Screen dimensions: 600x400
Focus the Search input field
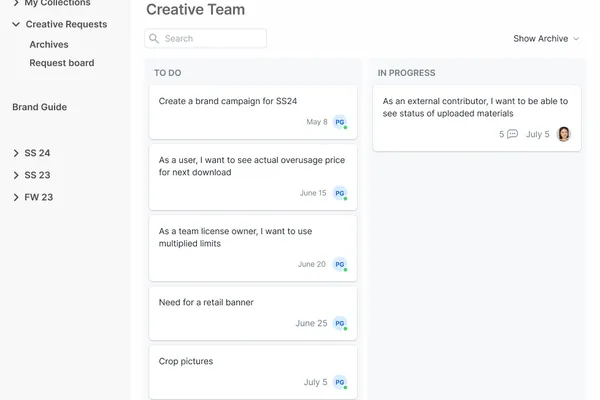coord(205,38)
